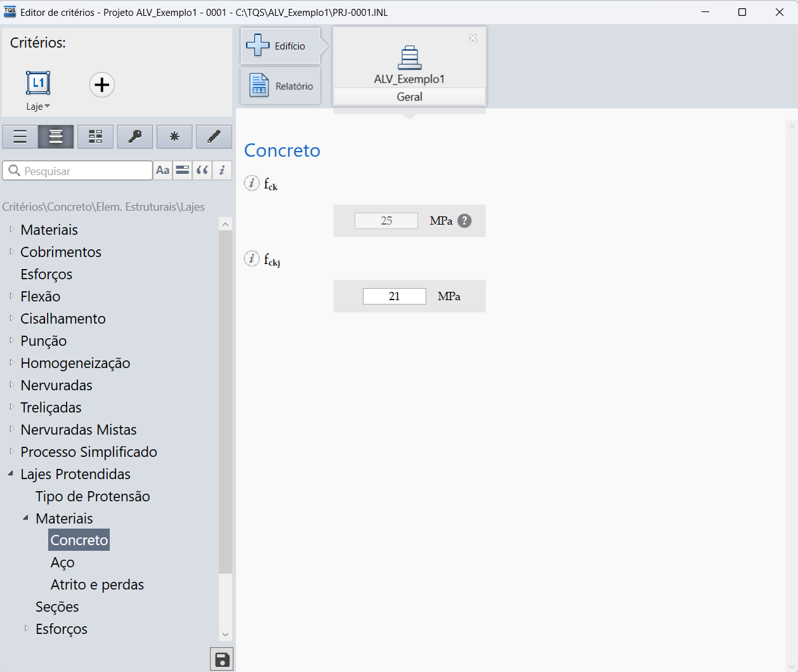Select Atrito e perdas tree item
This screenshot has width=798, height=672.
pyautogui.click(x=97, y=584)
